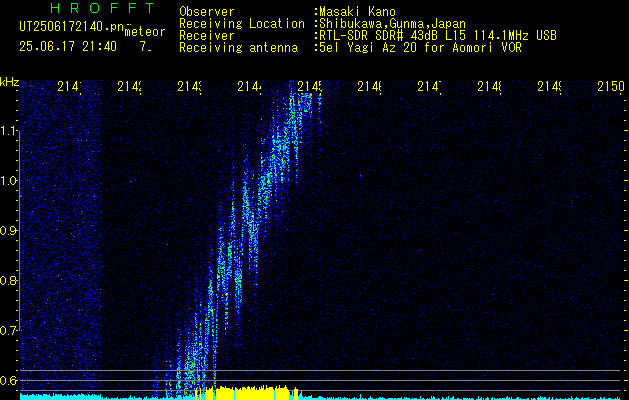This screenshot has height=400, width=629.
Task: Click the Receiver label
Action: pos(207,36)
